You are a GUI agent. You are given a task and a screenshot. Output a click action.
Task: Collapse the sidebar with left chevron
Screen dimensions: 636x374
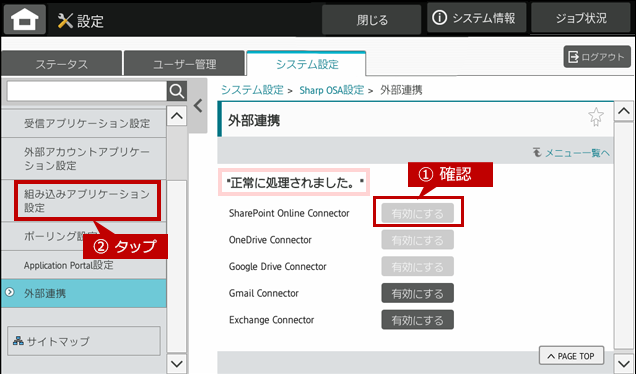[x=198, y=106]
